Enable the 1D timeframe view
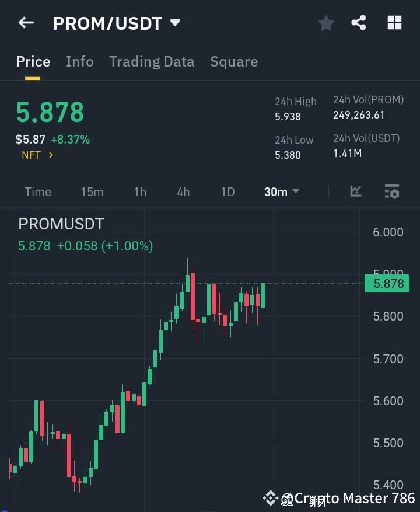Viewport: 420px width, 512px height. click(x=228, y=191)
